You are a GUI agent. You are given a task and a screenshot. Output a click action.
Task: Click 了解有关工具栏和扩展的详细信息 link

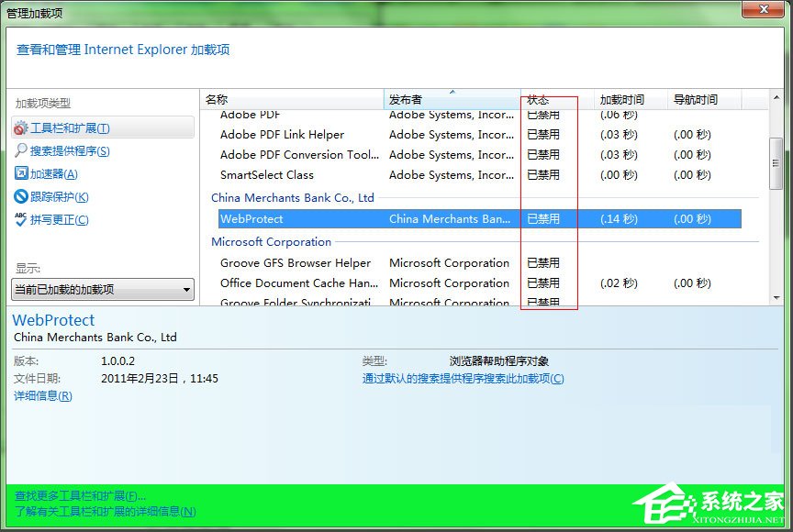pyautogui.click(x=104, y=512)
